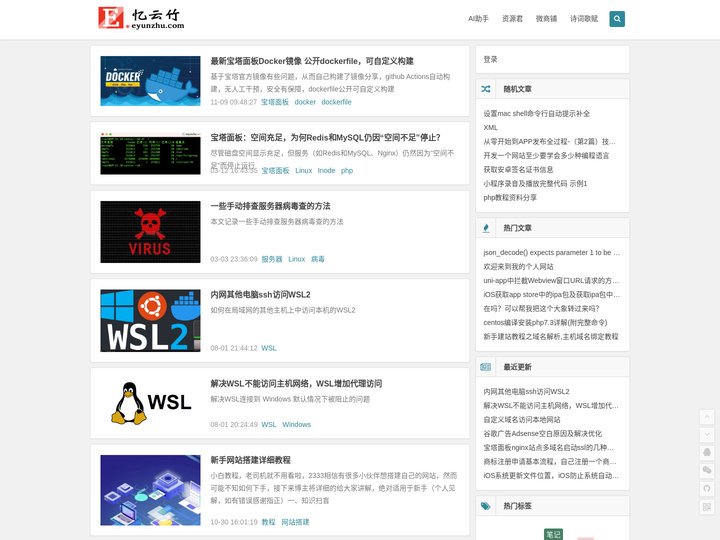Open random article 获取安卓签名证书信息
Screen dimensions: 720x540
click(518, 169)
